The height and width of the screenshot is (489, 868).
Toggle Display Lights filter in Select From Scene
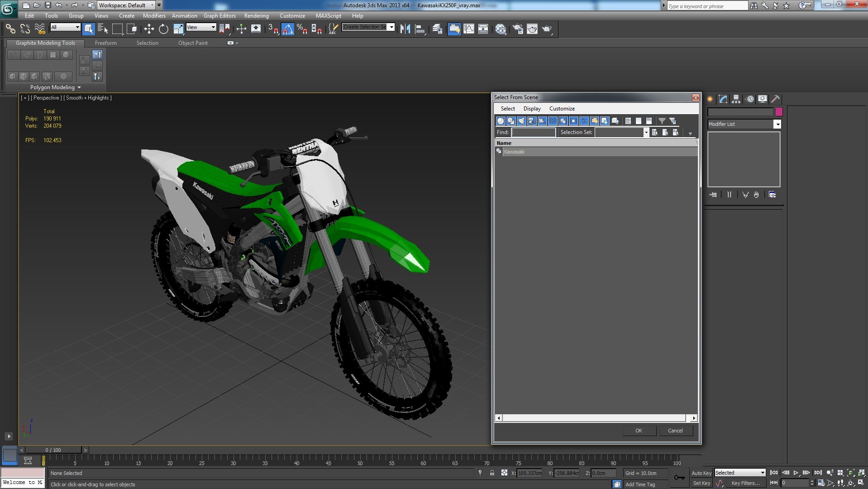tap(521, 121)
